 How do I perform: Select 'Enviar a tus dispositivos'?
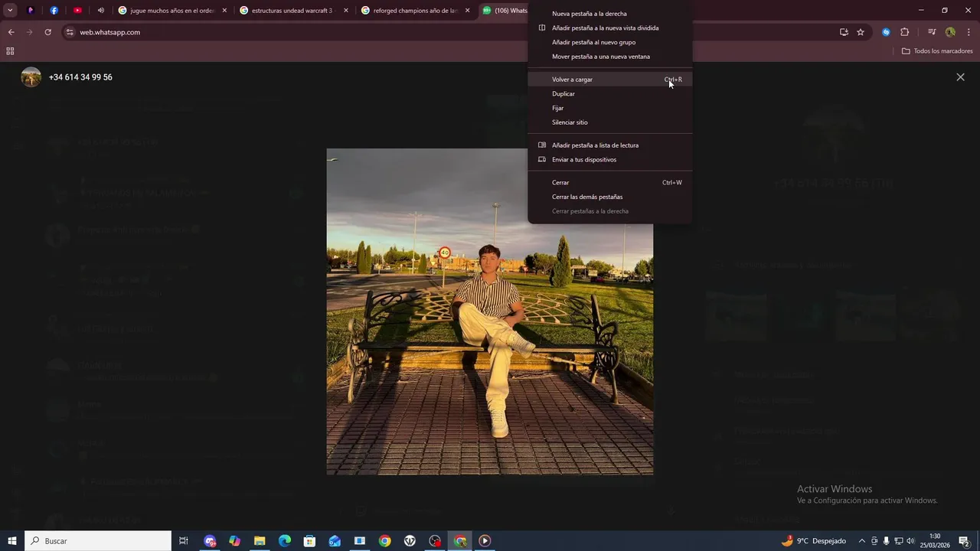click(x=610, y=160)
